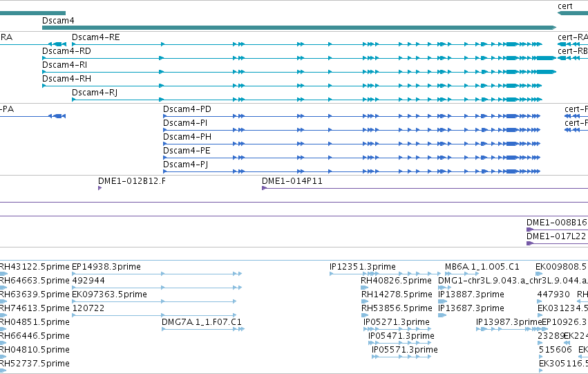Screen dimensions: 588x374
Task: Select the RH64663.5prime EST label
Action: (x=35, y=281)
